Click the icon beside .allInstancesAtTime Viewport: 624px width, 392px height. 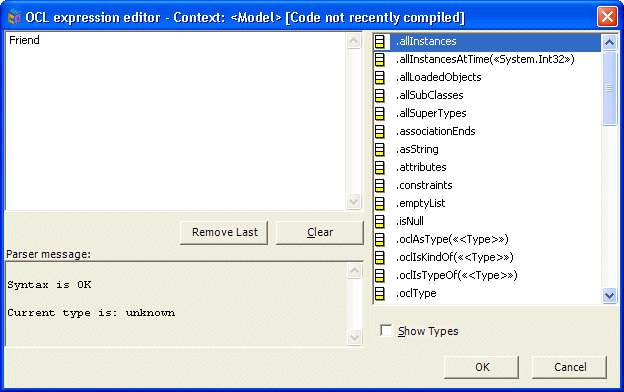click(380, 60)
